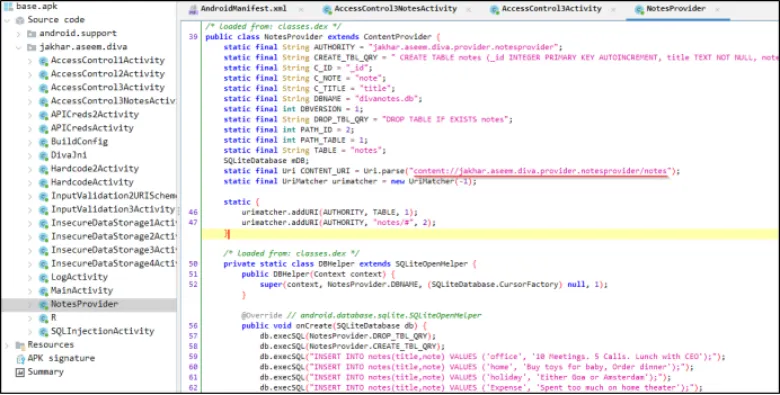Click the INSERT statement with 'holiday' values
Screen dimensions: 780x395
click(x=466, y=377)
